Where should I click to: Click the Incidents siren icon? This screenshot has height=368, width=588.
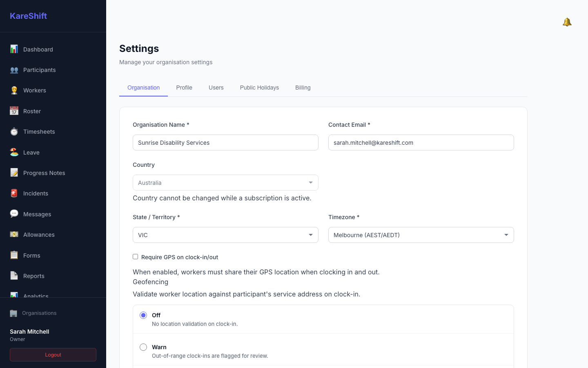click(14, 193)
